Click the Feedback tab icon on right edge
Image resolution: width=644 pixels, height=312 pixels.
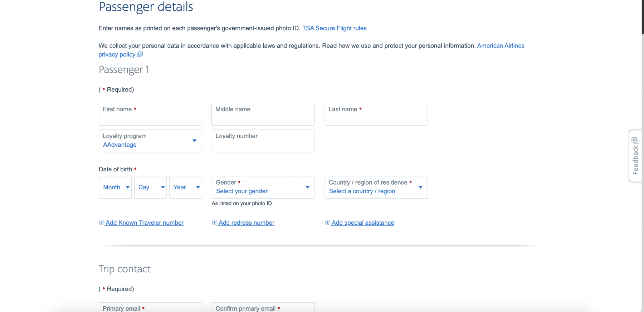(x=635, y=141)
